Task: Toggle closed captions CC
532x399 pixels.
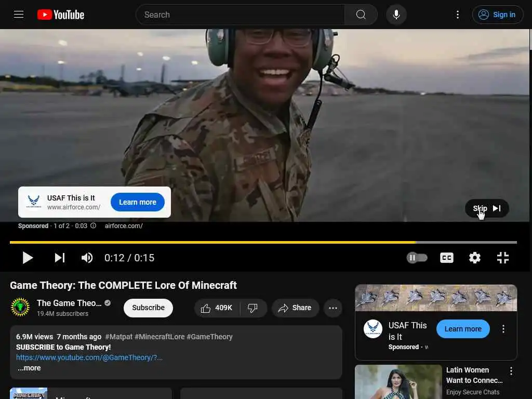Action: coord(446,258)
